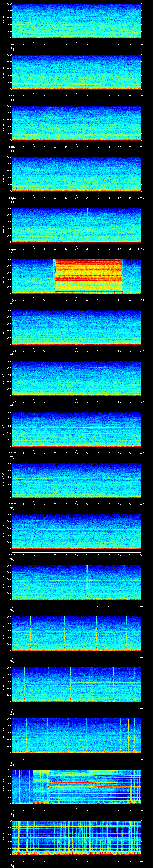Select the 25:00 end time label
Image resolution: width=153 pixels, height=868 pixels.
tap(141, 453)
